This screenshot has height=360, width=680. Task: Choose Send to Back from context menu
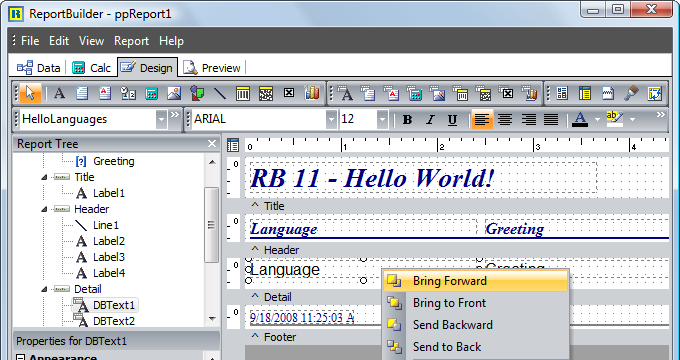(475, 347)
